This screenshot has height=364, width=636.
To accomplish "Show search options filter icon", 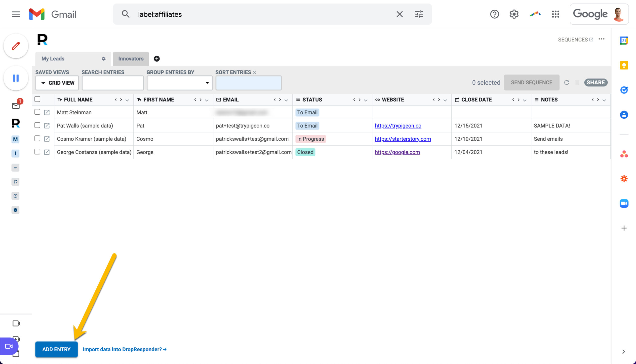I will point(419,14).
